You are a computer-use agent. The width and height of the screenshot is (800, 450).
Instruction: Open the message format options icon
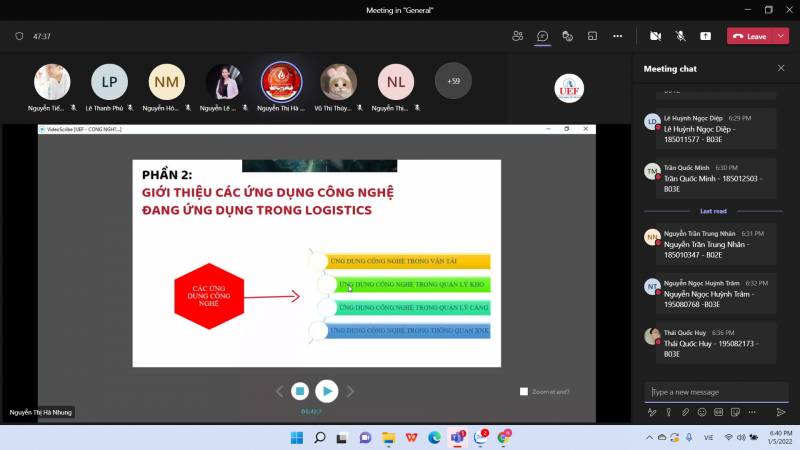pyautogui.click(x=652, y=412)
